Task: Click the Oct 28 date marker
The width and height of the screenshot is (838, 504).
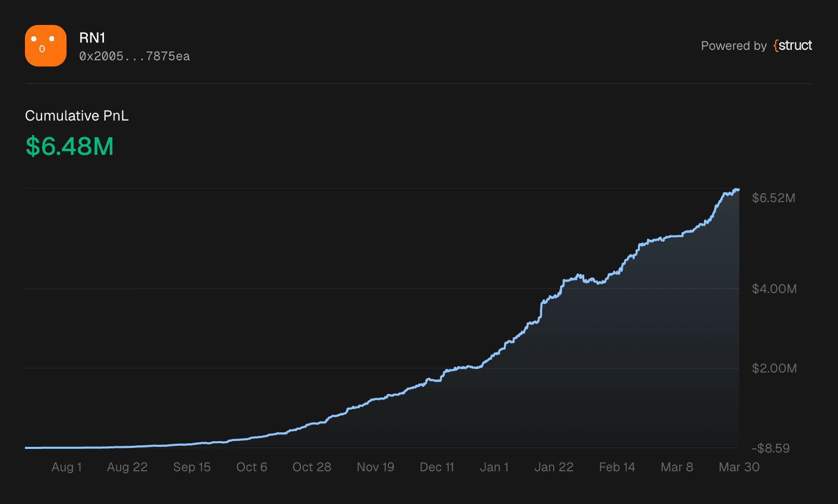Action: click(312, 467)
